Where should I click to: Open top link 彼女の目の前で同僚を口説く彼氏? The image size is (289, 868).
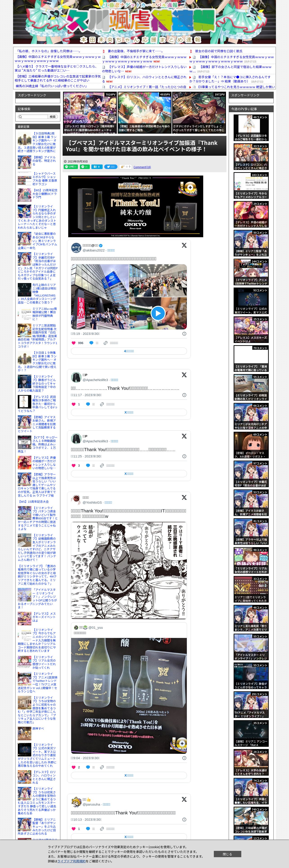pyautogui.click(x=219, y=51)
